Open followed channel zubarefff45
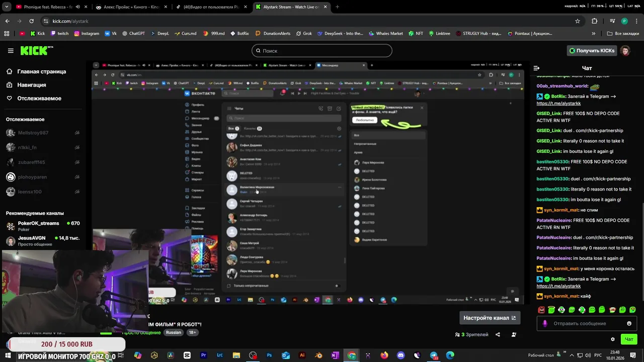The width and height of the screenshot is (644, 362). (43, 162)
